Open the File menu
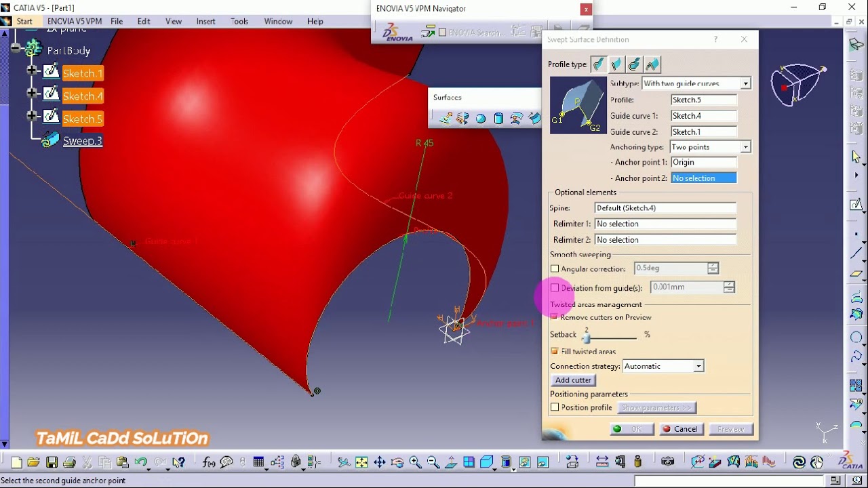868x488 pixels. tap(117, 21)
